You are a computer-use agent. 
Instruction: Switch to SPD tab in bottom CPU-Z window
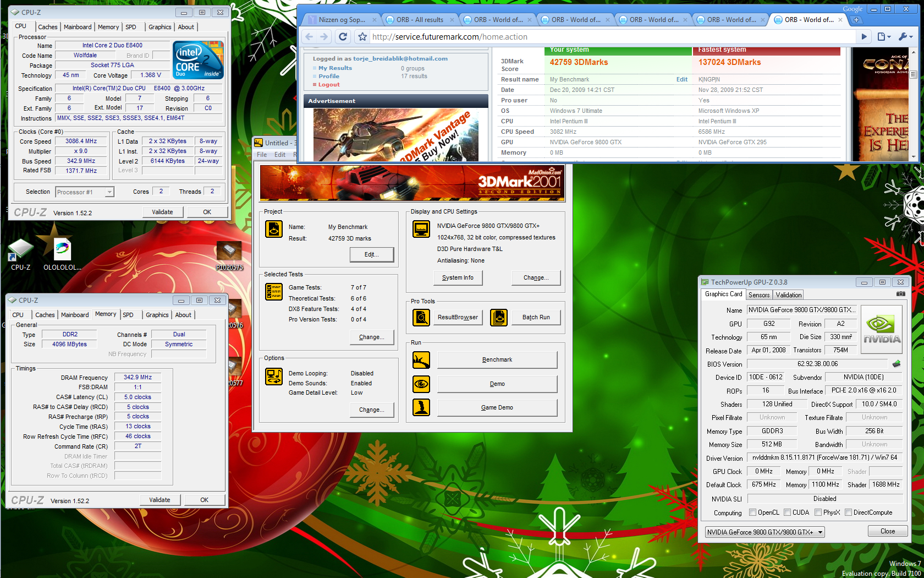point(128,315)
